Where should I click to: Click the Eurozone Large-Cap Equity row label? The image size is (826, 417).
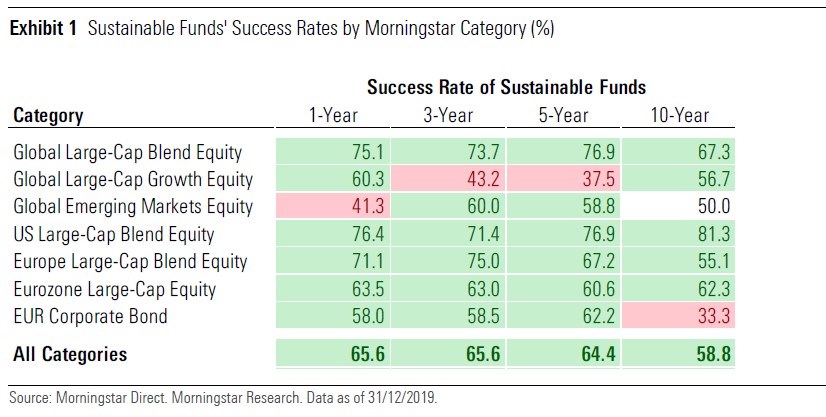pyautogui.click(x=115, y=290)
